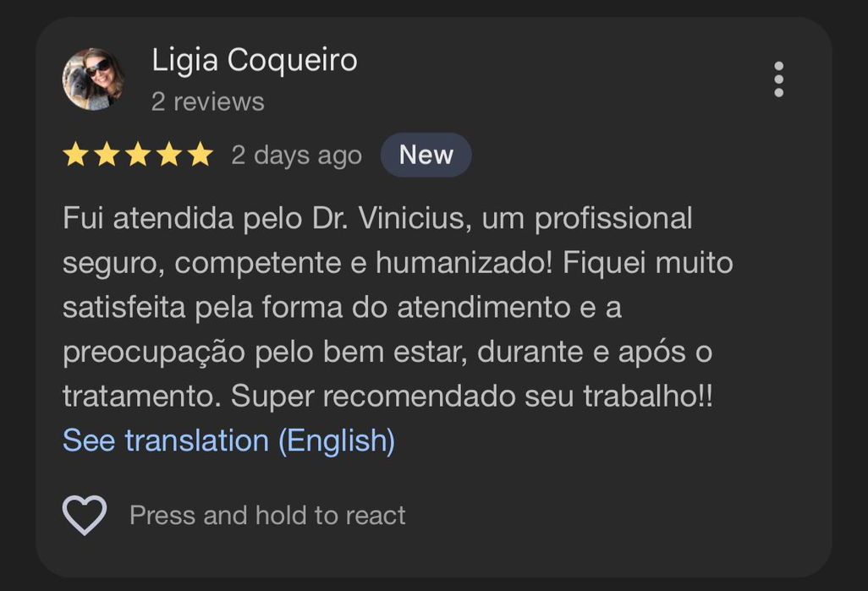This screenshot has width=868, height=591.
Task: Click the word "humanizado!" in the review
Action: click(x=464, y=263)
